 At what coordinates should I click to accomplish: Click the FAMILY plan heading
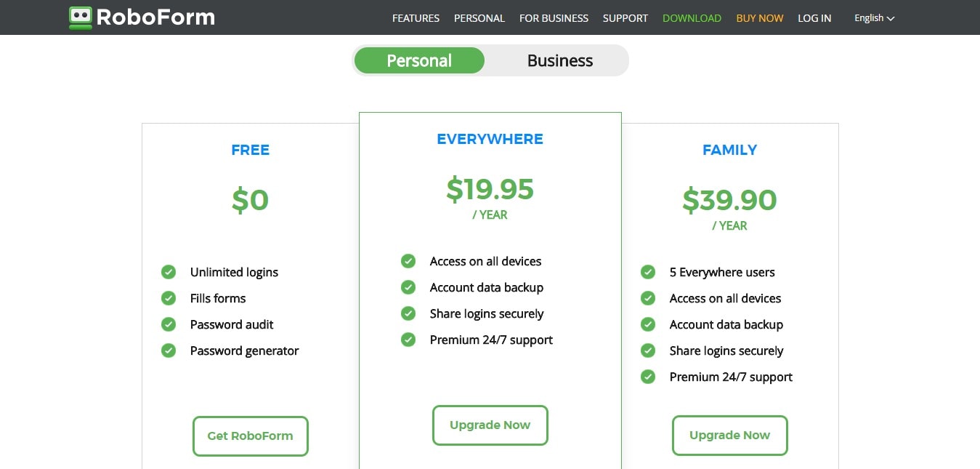(730, 150)
